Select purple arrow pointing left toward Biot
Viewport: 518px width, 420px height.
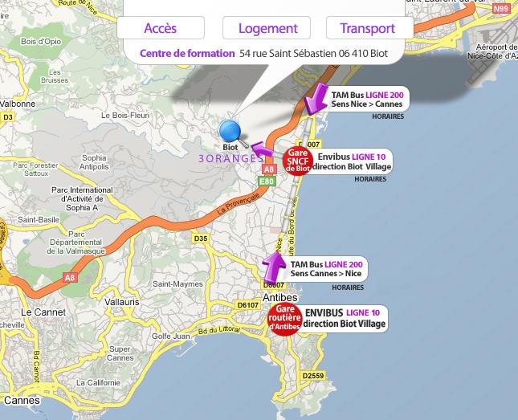(262, 151)
